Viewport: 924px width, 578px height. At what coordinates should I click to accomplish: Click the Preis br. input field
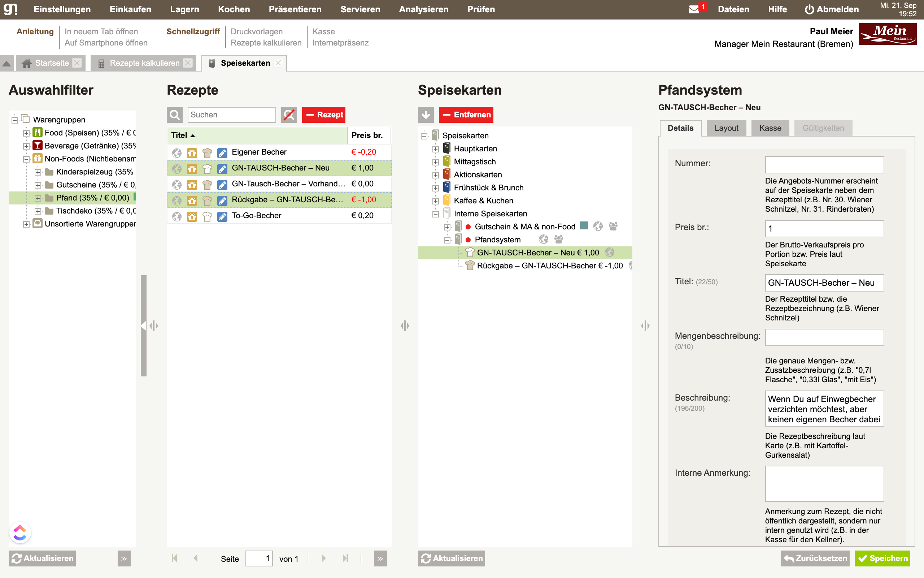824,229
